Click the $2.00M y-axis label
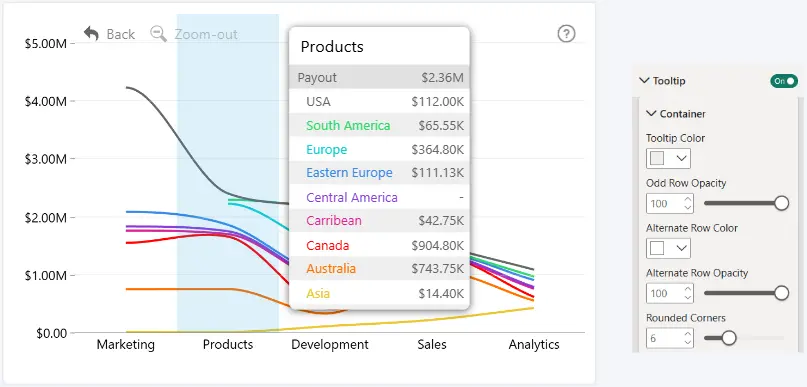The image size is (807, 387). point(46,217)
